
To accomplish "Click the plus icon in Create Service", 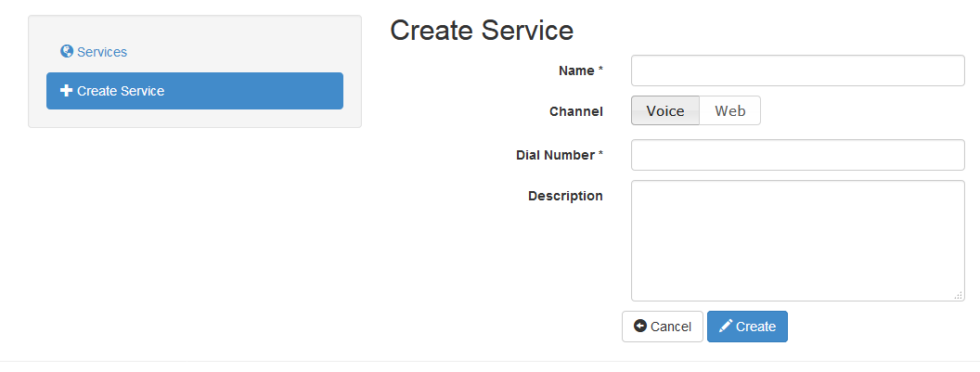I will coord(66,91).
